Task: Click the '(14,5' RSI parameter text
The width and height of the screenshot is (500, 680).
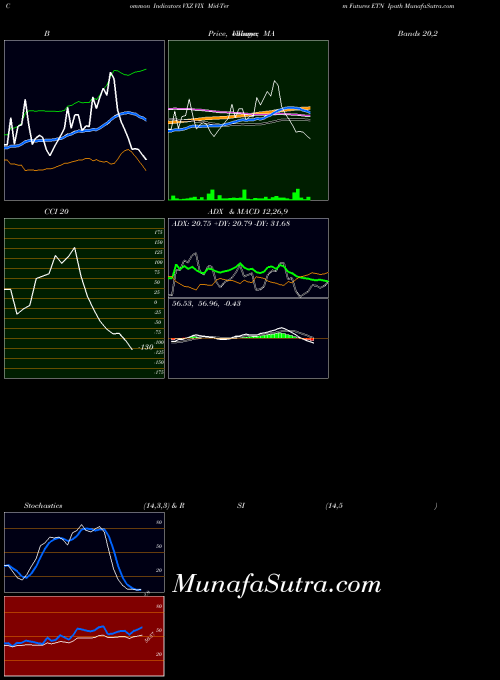Action: [x=334, y=506]
